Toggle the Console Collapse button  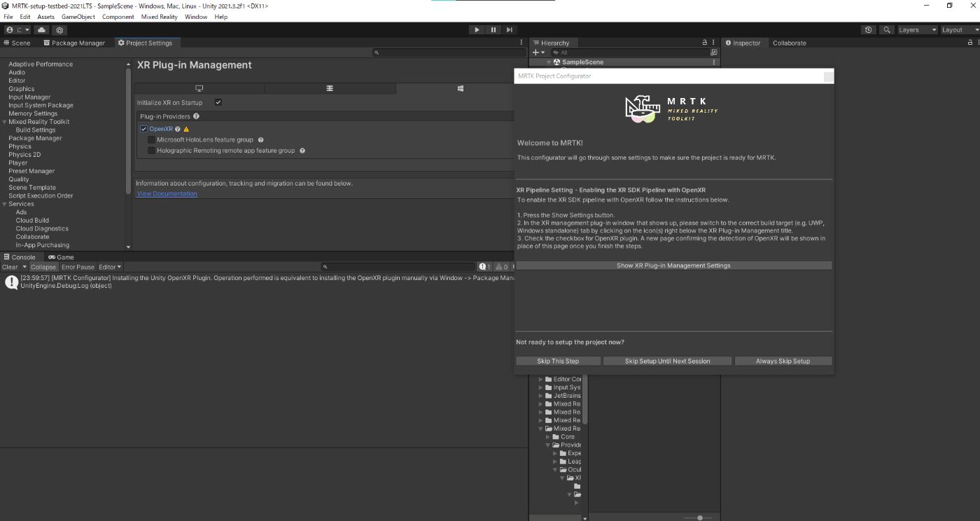[x=43, y=267]
